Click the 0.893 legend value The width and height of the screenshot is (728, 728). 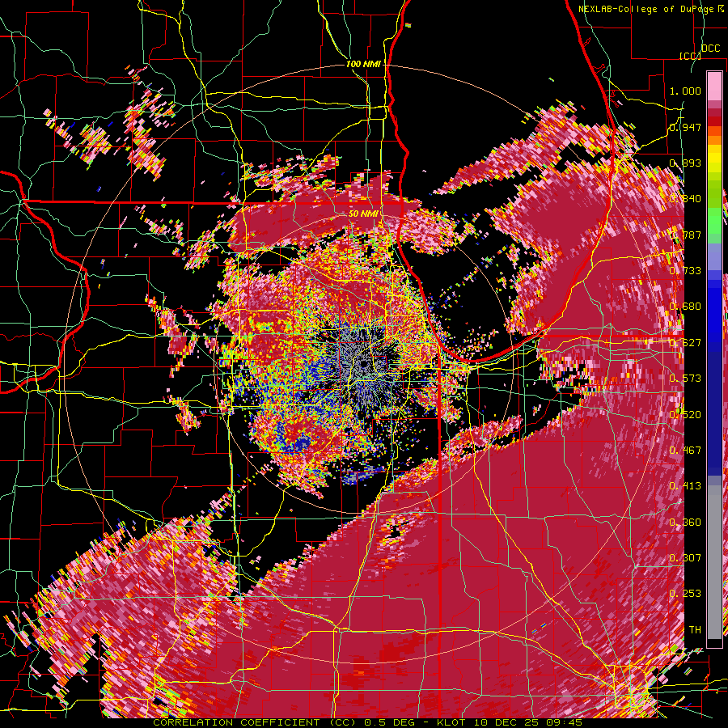(x=685, y=163)
